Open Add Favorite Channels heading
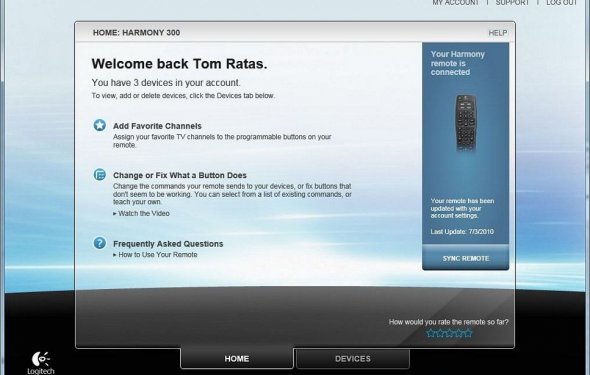590x375 pixels. click(157, 126)
